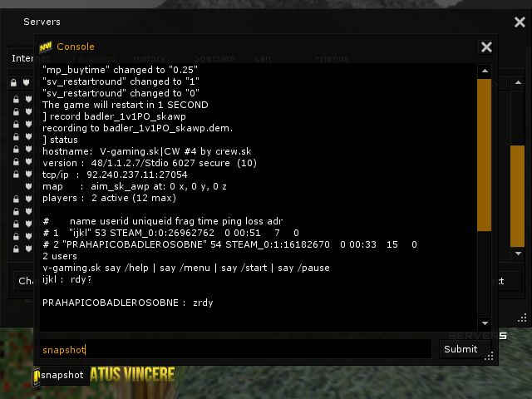Click the lock icon in last server row
Viewport: 532px width, 399px height.
click(x=16, y=249)
